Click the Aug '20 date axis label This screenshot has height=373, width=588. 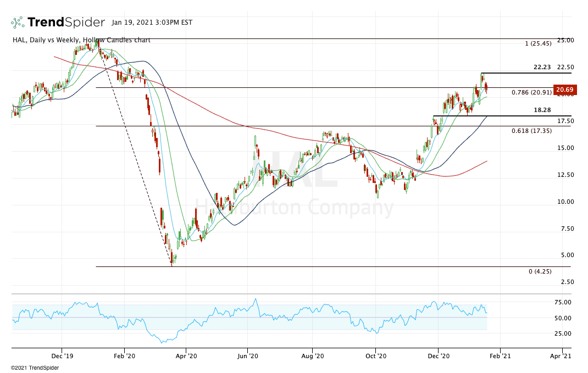click(x=312, y=356)
